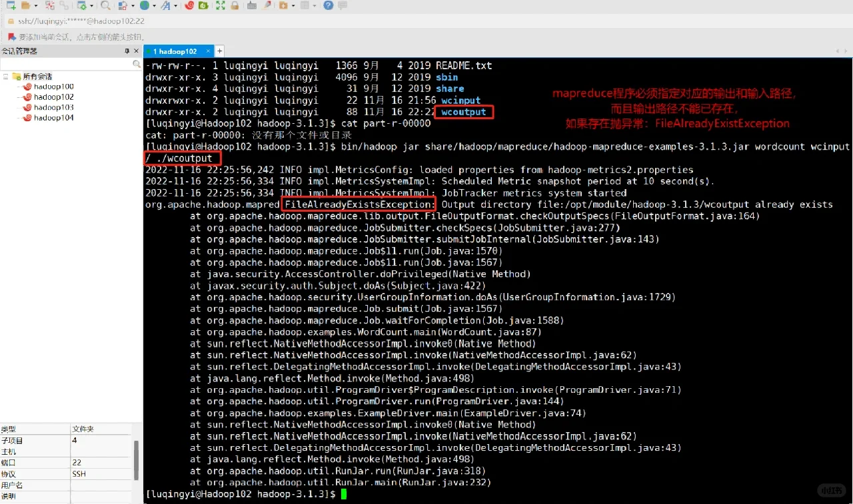Launch Xftp with the green icon
This screenshot has height=504, width=853.
pyautogui.click(x=203, y=5)
